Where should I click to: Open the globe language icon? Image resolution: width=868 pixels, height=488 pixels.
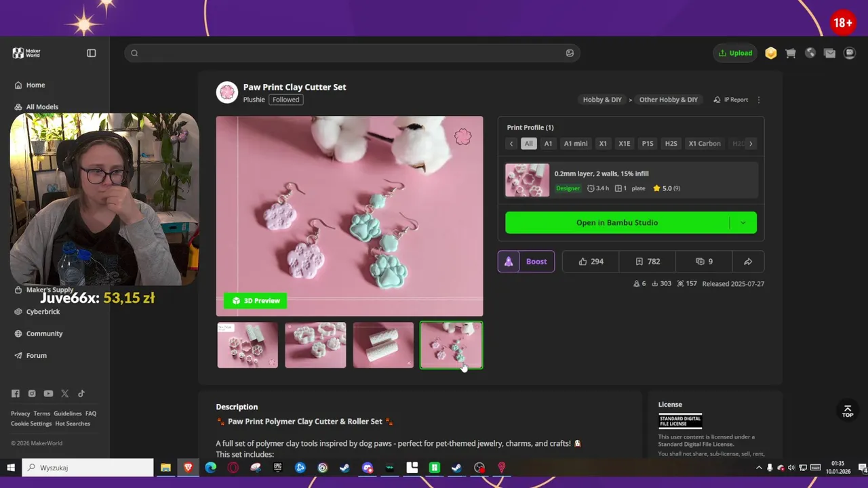[810, 53]
